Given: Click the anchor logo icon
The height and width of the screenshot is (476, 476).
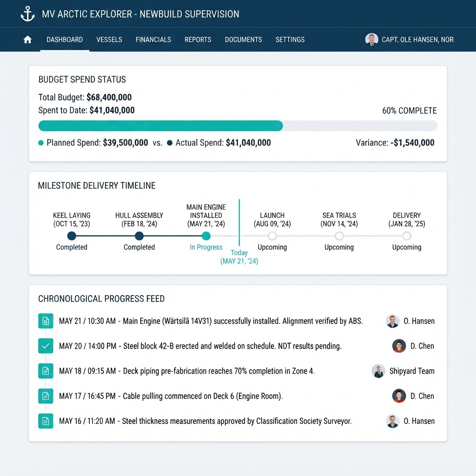Looking at the screenshot, I should (27, 14).
